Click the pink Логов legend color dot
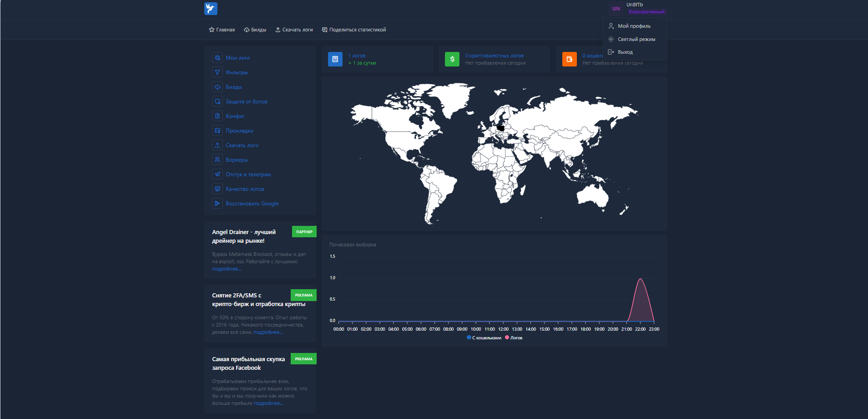Viewport: 868px width, 419px height. (507, 337)
